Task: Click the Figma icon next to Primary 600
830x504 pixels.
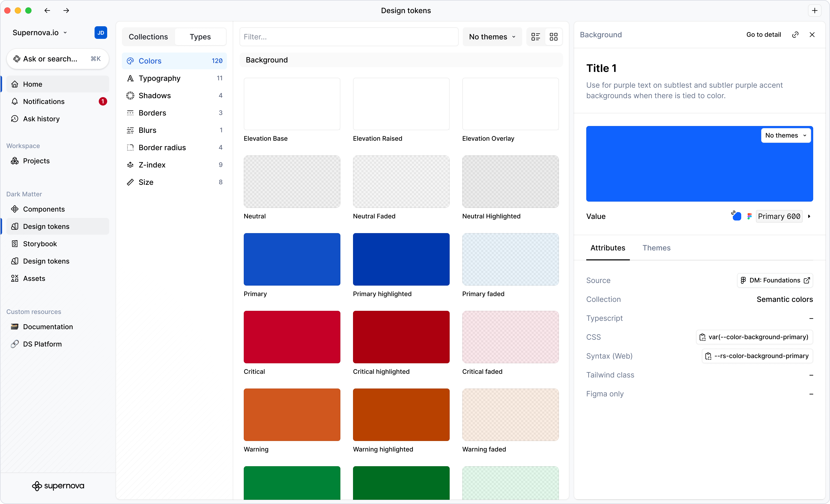Action: [x=749, y=216]
